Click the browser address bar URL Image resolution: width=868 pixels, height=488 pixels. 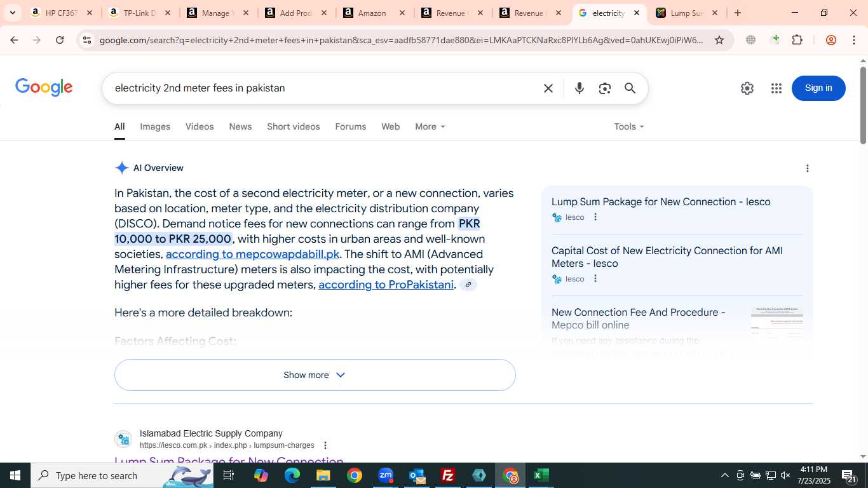click(x=402, y=40)
